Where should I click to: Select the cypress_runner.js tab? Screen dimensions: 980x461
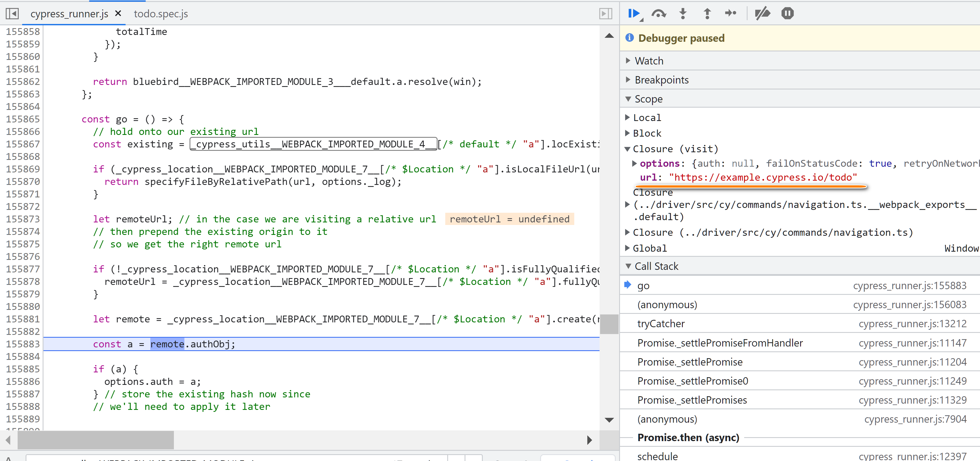click(69, 14)
